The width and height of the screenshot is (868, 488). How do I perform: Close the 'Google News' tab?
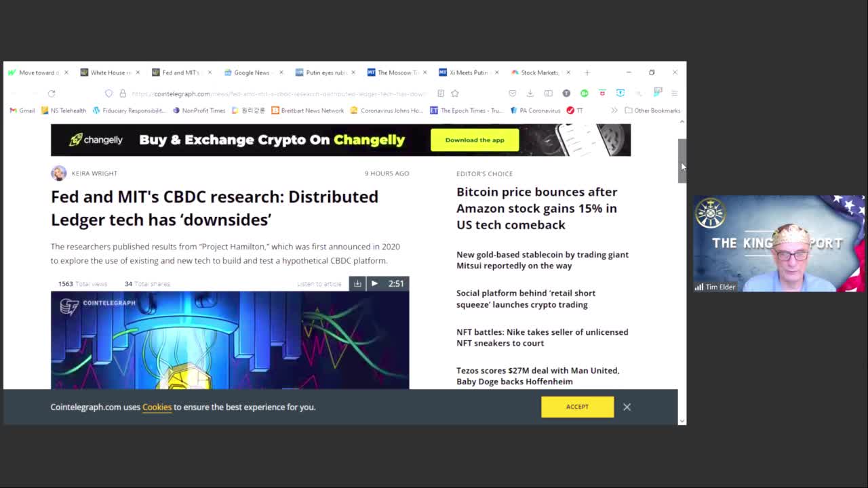[x=281, y=73]
